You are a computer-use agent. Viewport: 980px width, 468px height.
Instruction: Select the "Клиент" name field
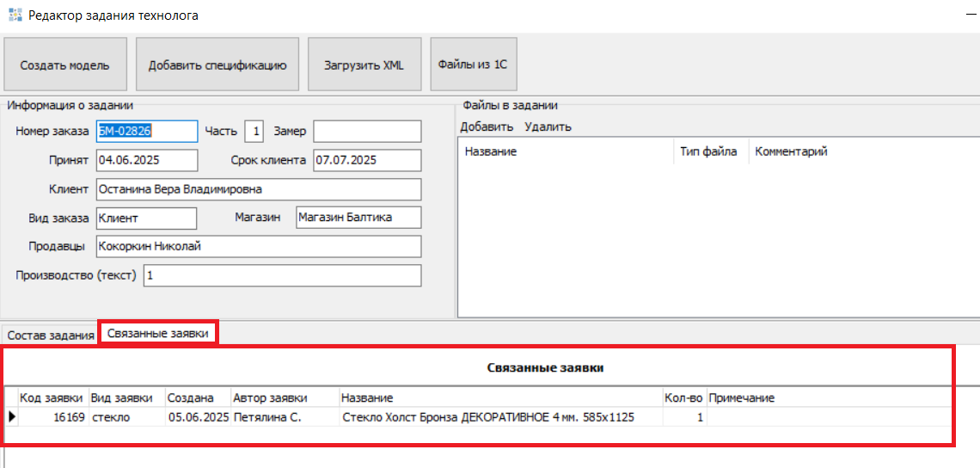click(x=258, y=189)
